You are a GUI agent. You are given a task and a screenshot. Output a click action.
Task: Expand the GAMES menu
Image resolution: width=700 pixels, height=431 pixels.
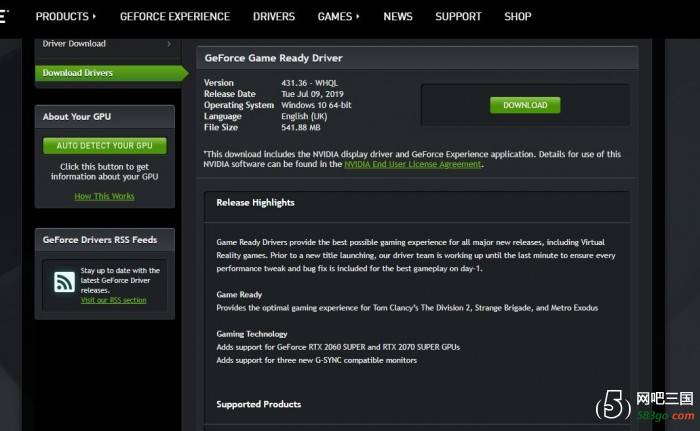click(338, 17)
